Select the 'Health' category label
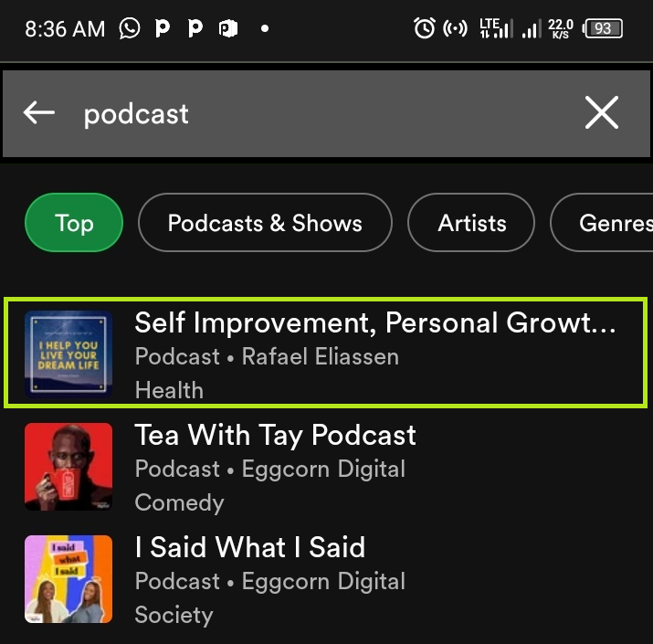This screenshot has height=644, width=653. pyautogui.click(x=169, y=390)
